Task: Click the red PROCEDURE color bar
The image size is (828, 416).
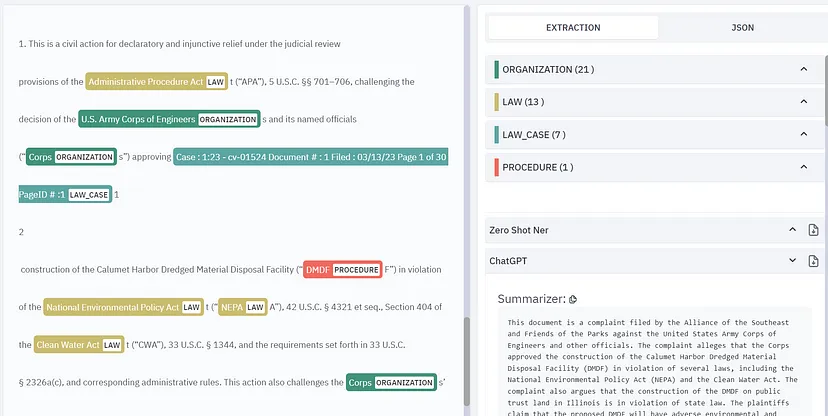Action: 496,167
